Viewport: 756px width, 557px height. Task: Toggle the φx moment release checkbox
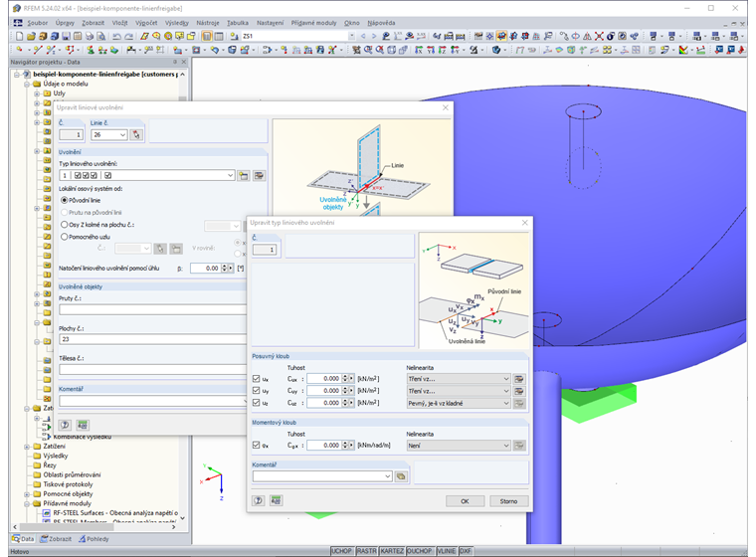256,446
